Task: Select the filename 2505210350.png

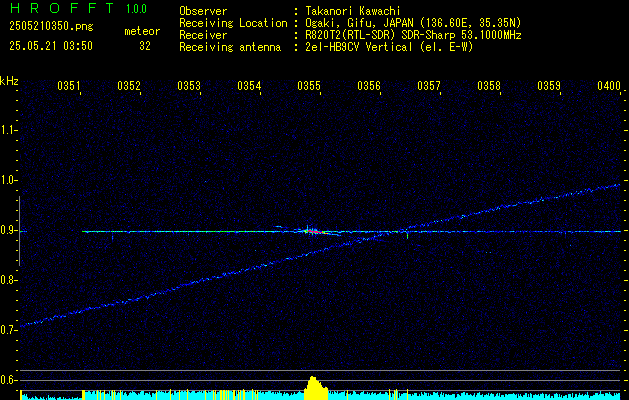Action: coord(51,27)
